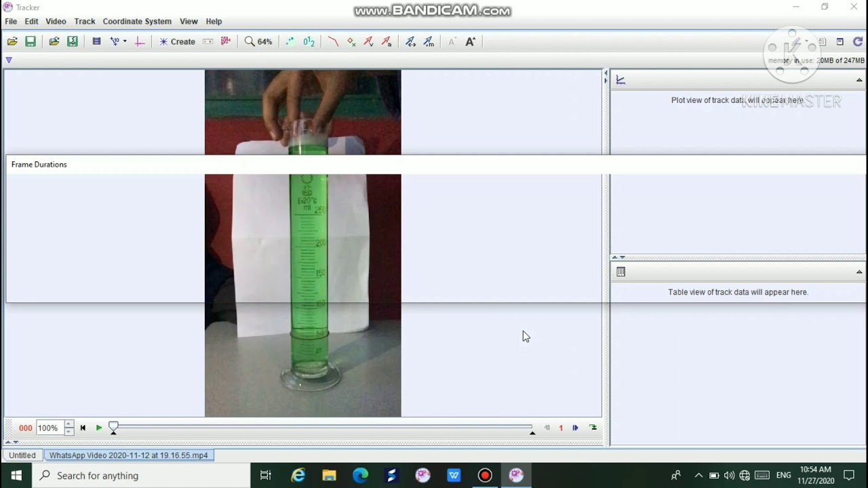868x488 pixels.
Task: Click the Create track button
Action: [x=178, y=41]
